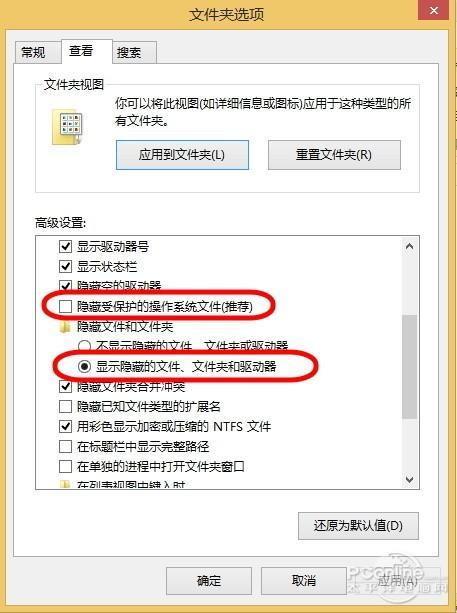Toggle 用彩色显示加密或压缩的 NTFS 文件
This screenshot has width=457, height=613.
65,427
